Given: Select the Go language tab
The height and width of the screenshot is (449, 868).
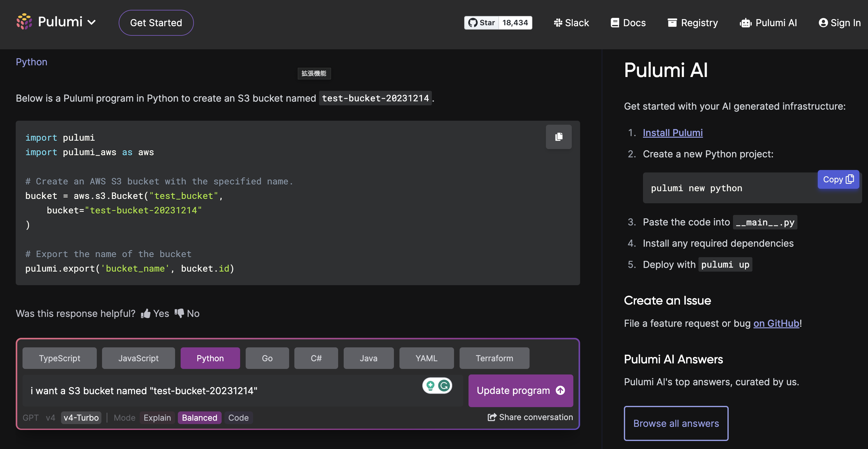Looking at the screenshot, I should click(x=267, y=358).
